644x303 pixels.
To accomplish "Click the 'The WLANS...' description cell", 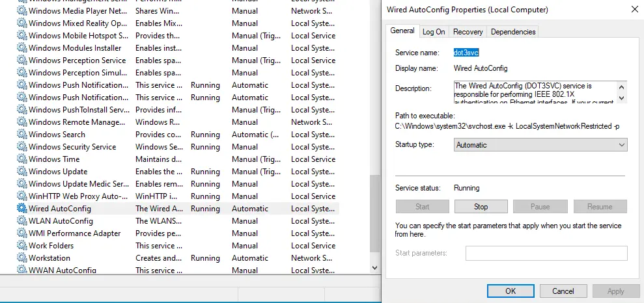I will [x=158, y=221].
